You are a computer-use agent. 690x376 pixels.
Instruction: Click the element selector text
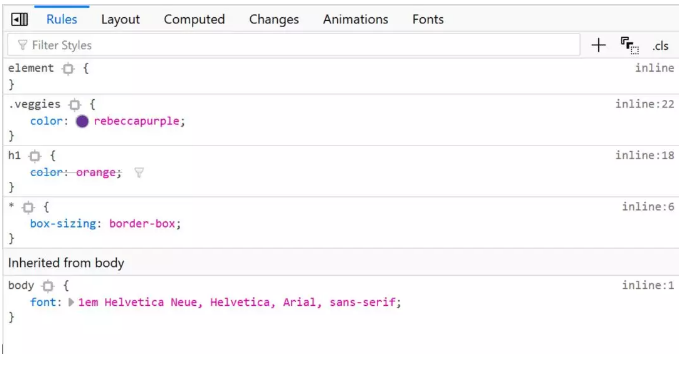point(31,68)
